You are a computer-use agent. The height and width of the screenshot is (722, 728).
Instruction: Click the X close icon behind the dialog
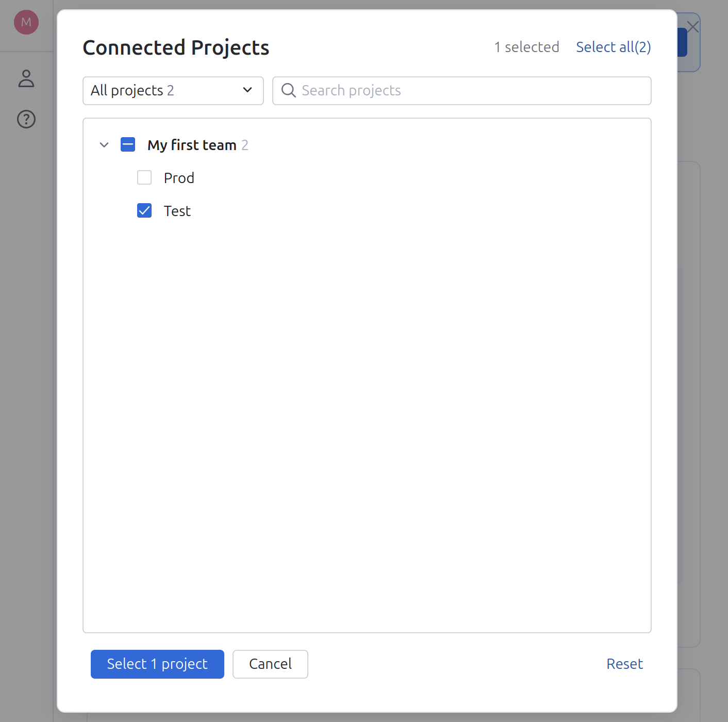(693, 26)
